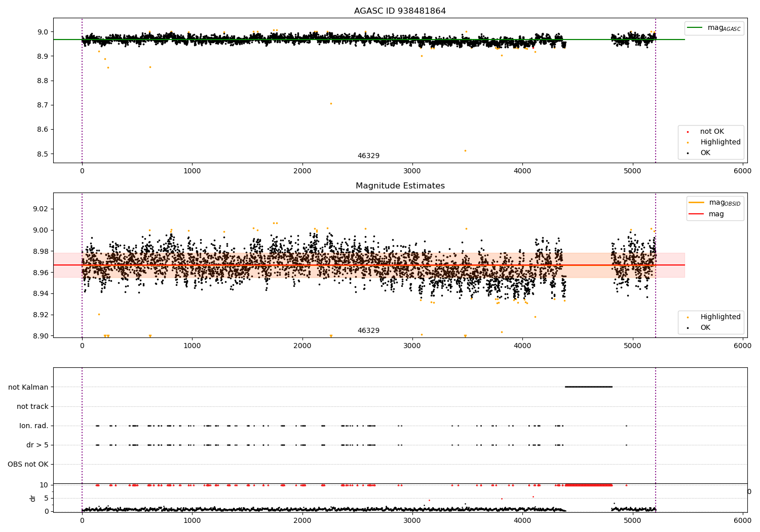Click the '5' y-tick of the dr plot
The width and height of the screenshot is (760, 532).
tap(47, 499)
